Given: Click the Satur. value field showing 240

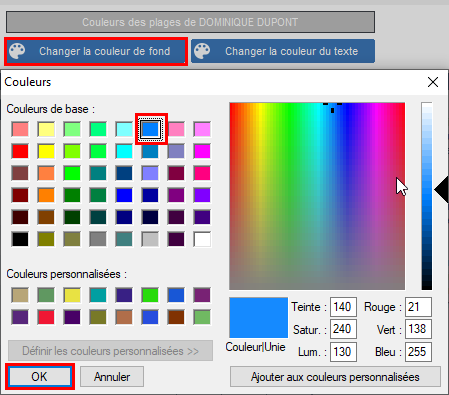Looking at the screenshot, I should point(343,329).
